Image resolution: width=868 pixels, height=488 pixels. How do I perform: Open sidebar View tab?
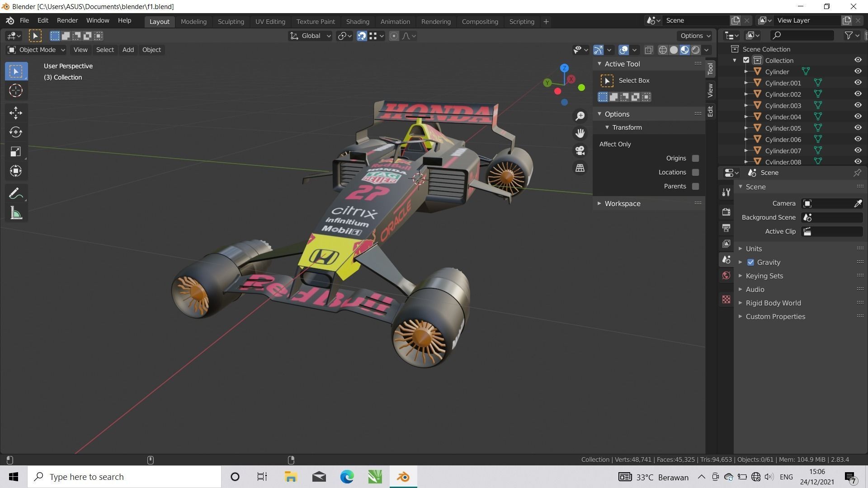coord(710,90)
